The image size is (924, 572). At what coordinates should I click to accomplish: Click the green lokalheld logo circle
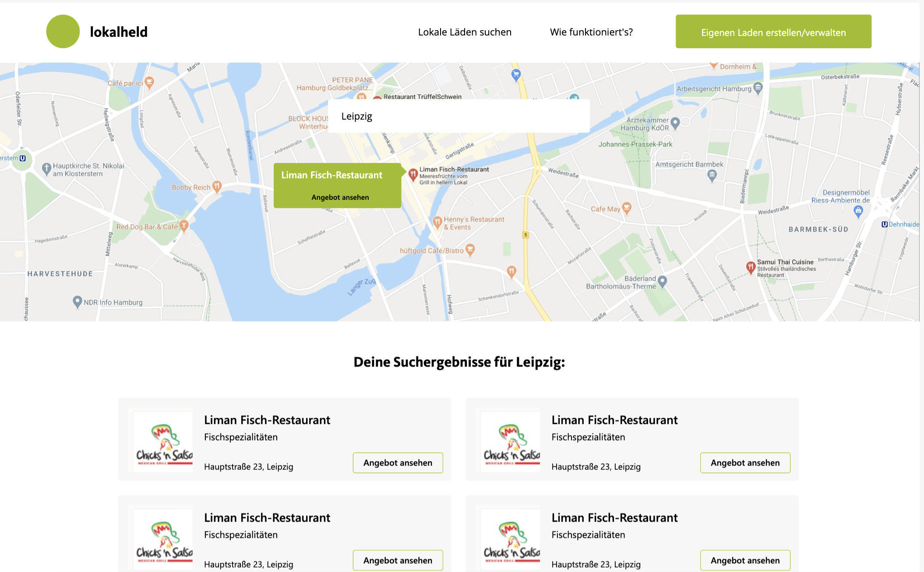[63, 32]
